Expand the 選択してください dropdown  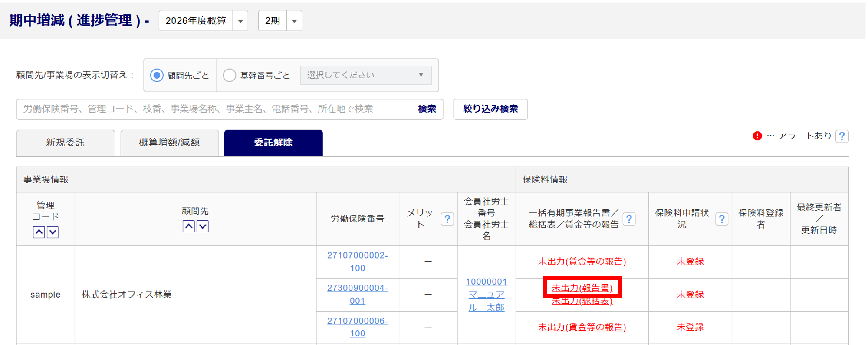pyautogui.click(x=366, y=75)
